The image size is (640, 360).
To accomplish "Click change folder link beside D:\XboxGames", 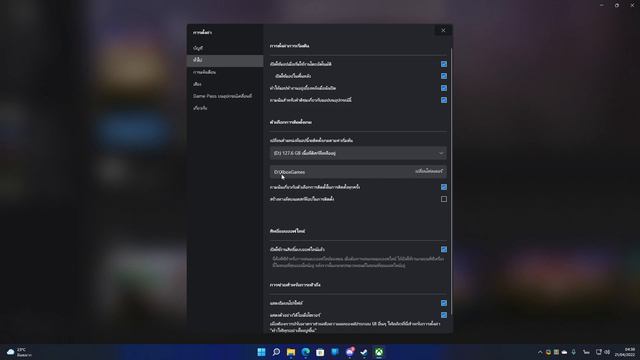I will click(x=429, y=171).
